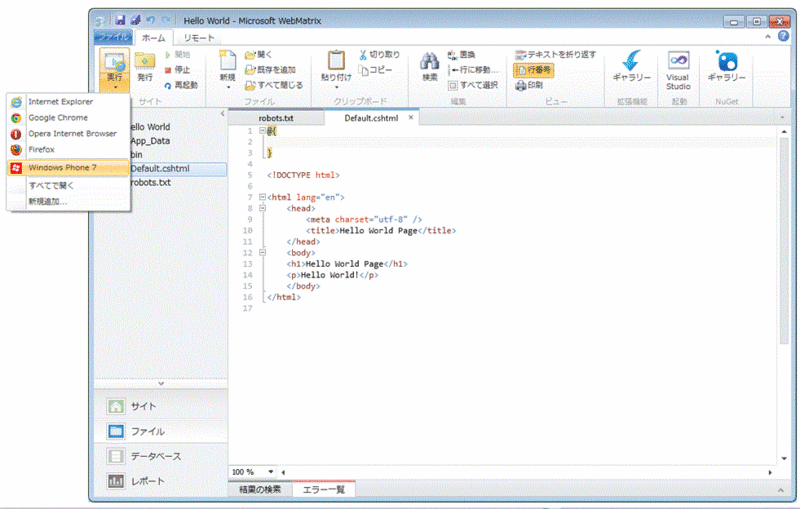Click the 検索 (Find) binoculars icon
Image resolution: width=800 pixels, height=509 pixels.
click(x=430, y=62)
